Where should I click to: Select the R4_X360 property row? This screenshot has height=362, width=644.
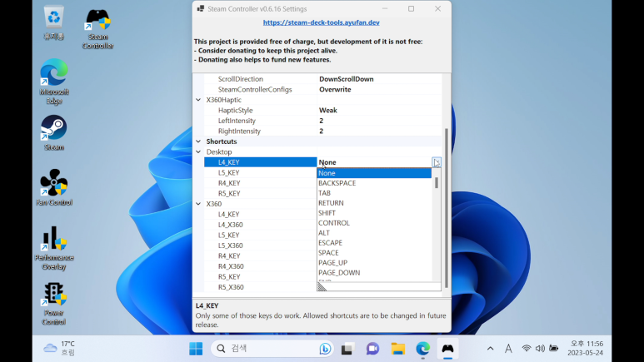coord(261,266)
